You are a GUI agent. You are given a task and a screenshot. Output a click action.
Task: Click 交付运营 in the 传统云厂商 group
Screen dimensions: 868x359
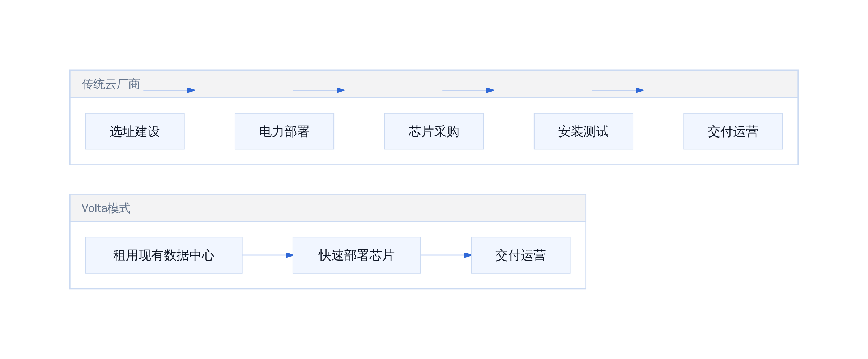pos(733,131)
